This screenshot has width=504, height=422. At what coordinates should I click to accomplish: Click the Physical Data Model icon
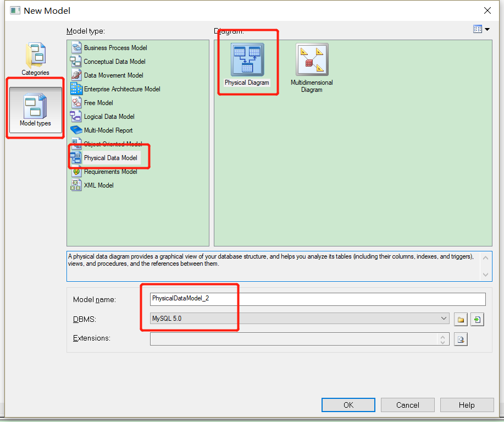76,157
